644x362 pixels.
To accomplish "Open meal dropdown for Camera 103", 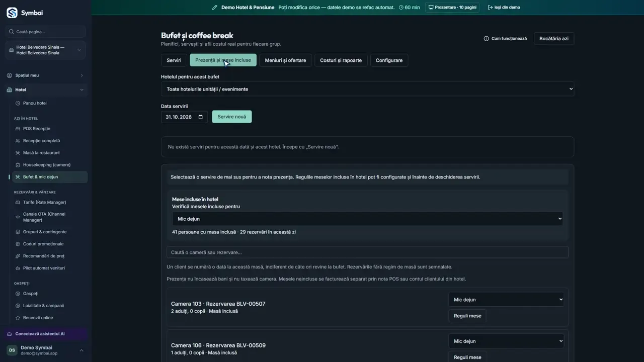I will pyautogui.click(x=506, y=300).
